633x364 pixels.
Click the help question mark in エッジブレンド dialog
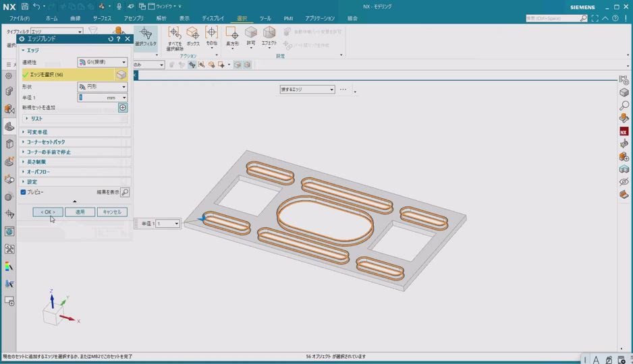118,38
